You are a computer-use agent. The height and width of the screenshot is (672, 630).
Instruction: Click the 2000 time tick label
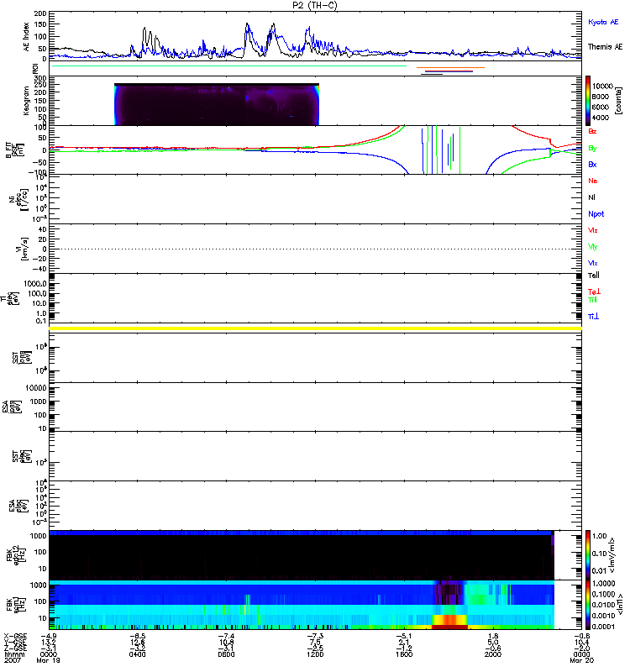493,654
